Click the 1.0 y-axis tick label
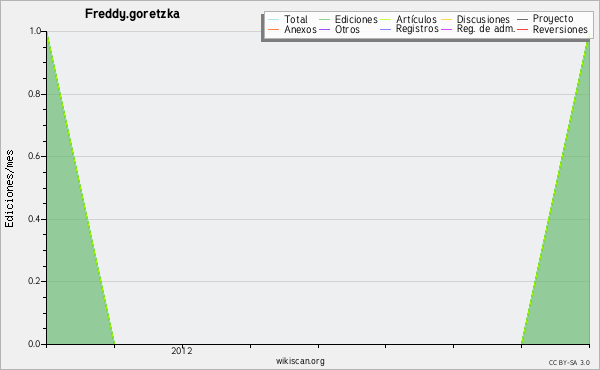Viewport: 600px width, 370px height. tap(35, 31)
